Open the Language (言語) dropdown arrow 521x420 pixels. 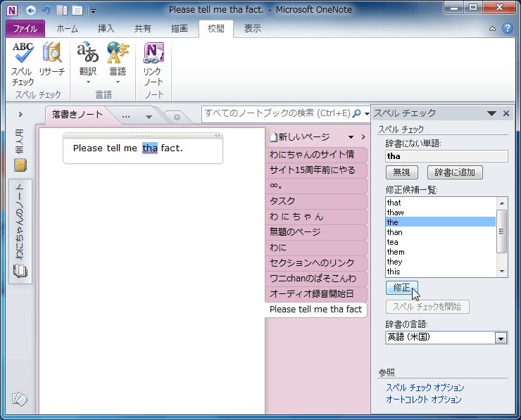[118, 82]
